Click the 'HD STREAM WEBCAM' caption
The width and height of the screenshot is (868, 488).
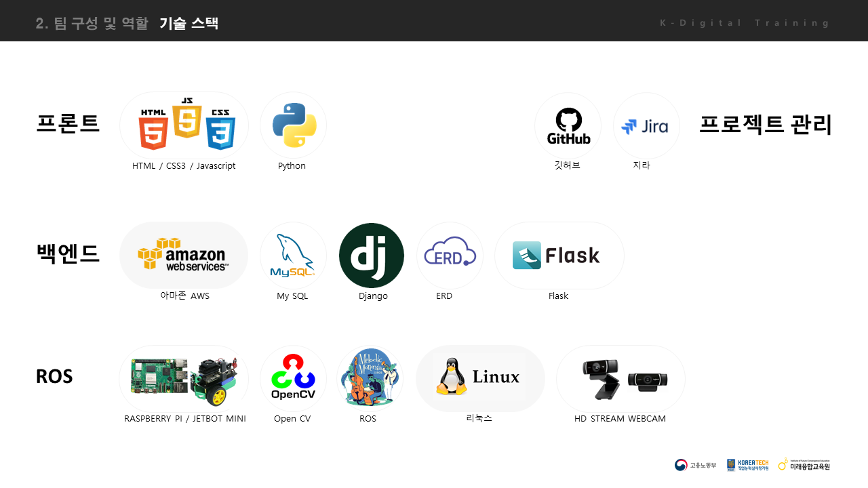[x=620, y=419]
